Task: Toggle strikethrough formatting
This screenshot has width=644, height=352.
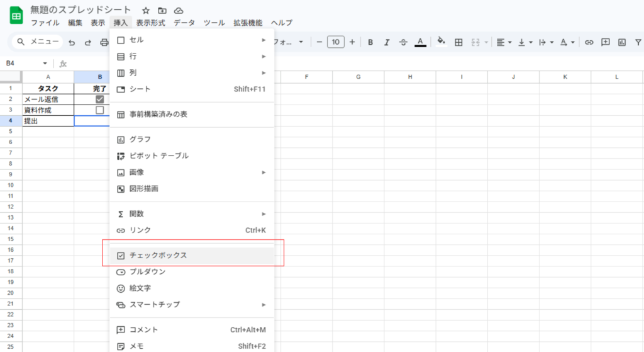Action: (x=403, y=42)
